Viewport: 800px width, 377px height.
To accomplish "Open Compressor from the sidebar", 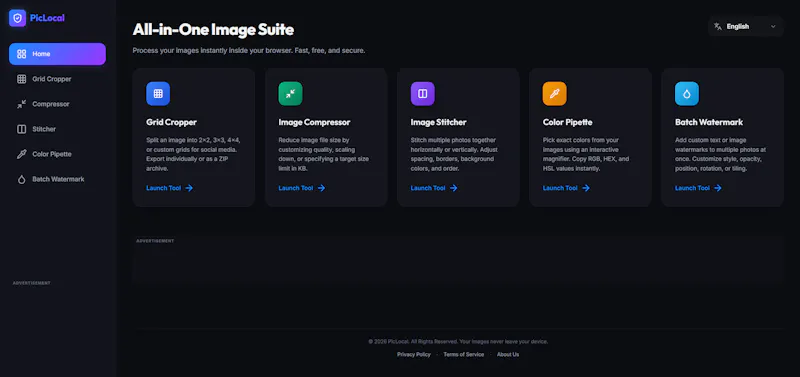I will click(x=57, y=104).
